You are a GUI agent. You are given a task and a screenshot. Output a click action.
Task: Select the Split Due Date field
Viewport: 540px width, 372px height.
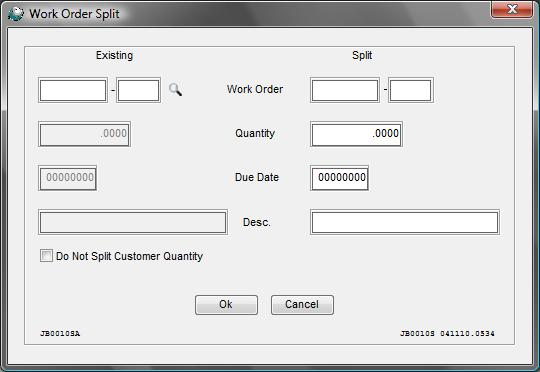pyautogui.click(x=339, y=178)
